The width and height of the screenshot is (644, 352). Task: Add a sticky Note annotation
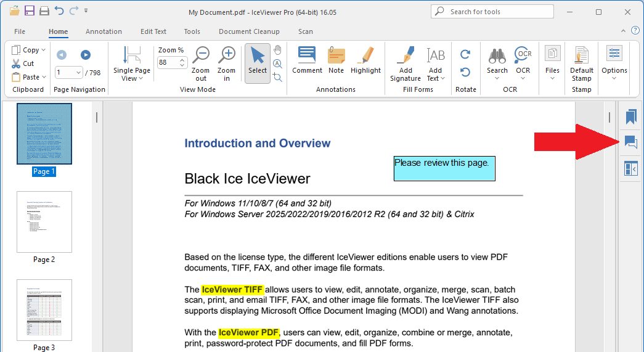336,60
